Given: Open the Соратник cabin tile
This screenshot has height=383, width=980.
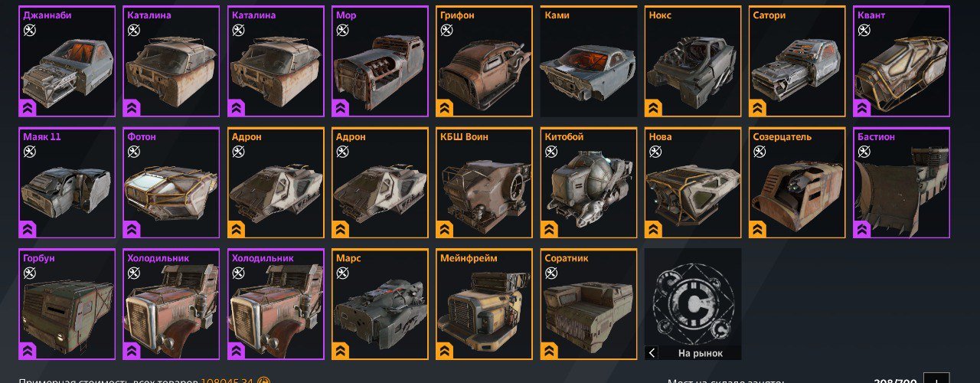Looking at the screenshot, I should pos(589,304).
